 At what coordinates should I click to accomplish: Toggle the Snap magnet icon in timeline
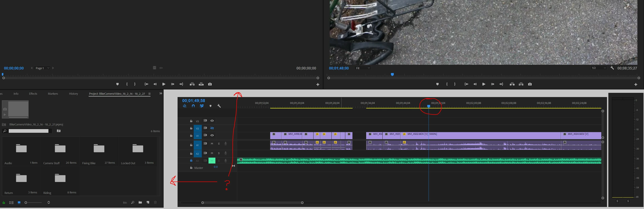[193, 106]
